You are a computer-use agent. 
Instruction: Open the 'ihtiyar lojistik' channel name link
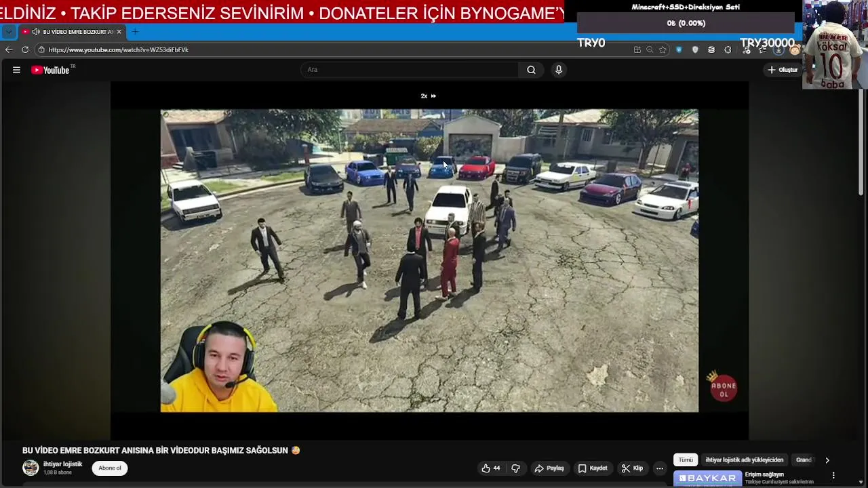(62, 464)
